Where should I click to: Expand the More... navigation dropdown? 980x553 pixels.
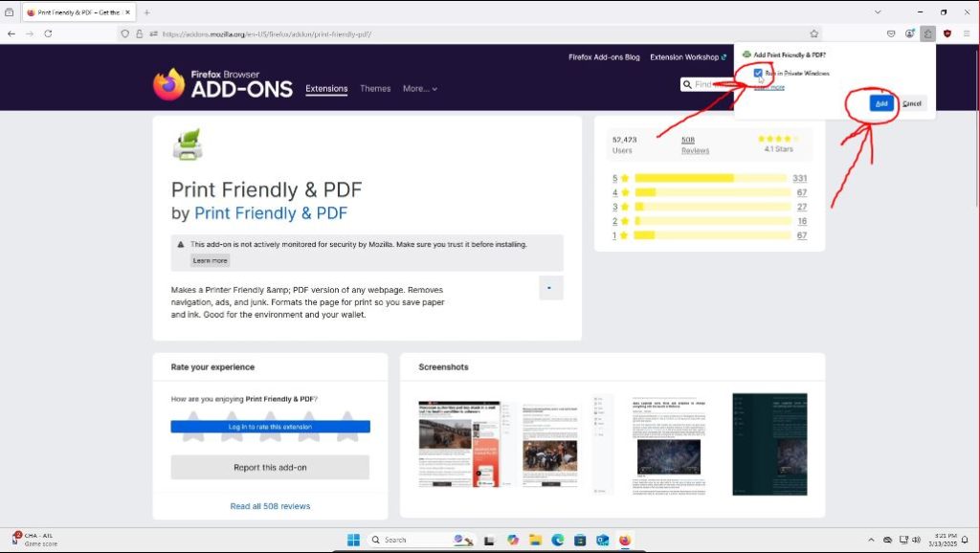click(x=420, y=89)
